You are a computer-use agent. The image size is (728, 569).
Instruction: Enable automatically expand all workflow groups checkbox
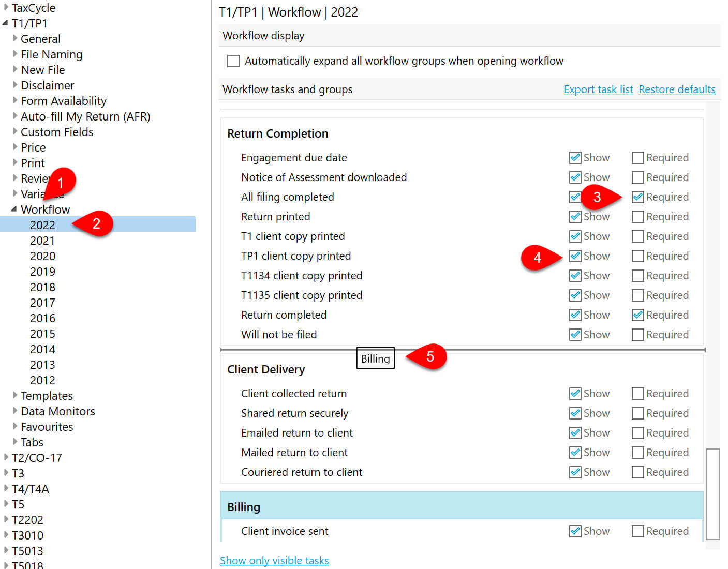click(x=234, y=61)
